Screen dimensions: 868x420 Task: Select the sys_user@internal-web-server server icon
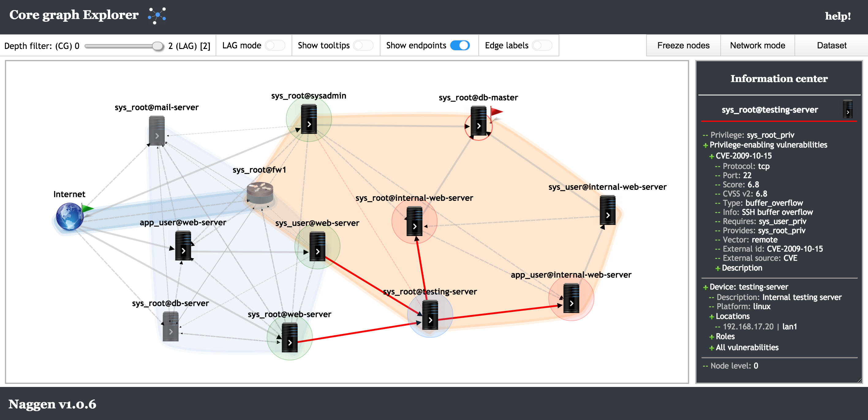608,211
